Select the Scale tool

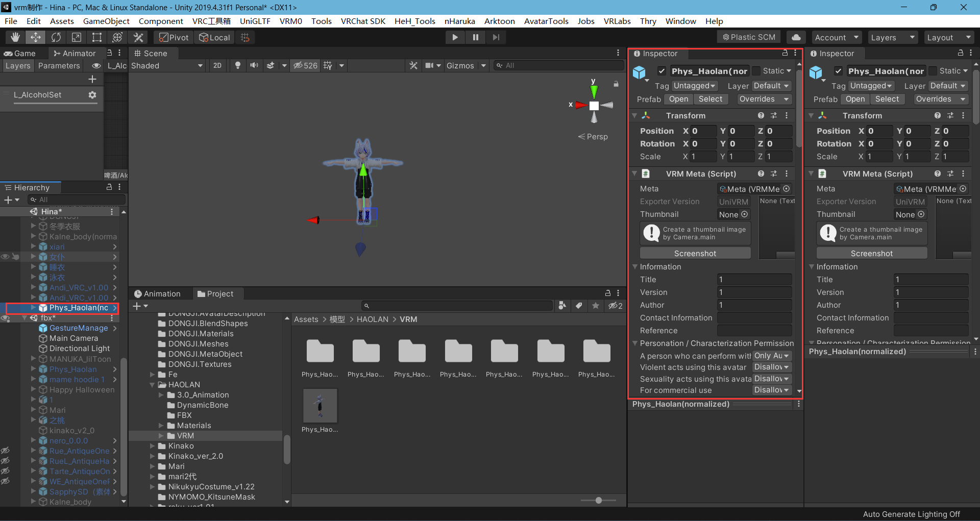tap(77, 37)
